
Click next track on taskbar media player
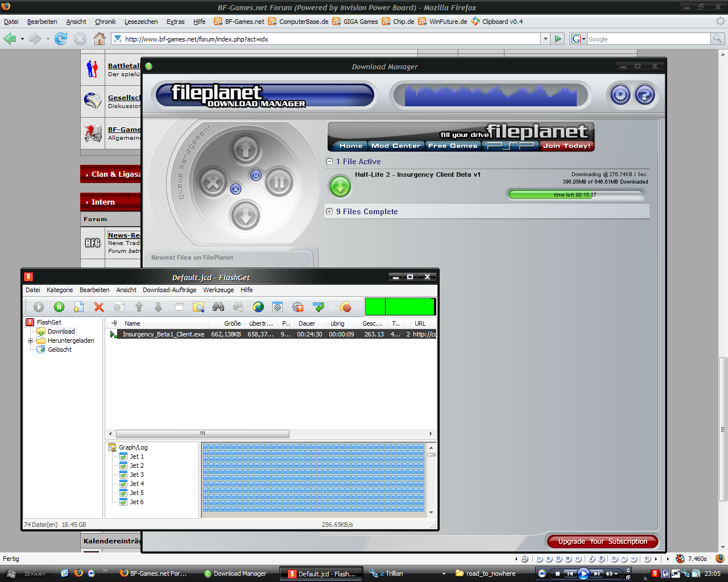click(x=596, y=573)
